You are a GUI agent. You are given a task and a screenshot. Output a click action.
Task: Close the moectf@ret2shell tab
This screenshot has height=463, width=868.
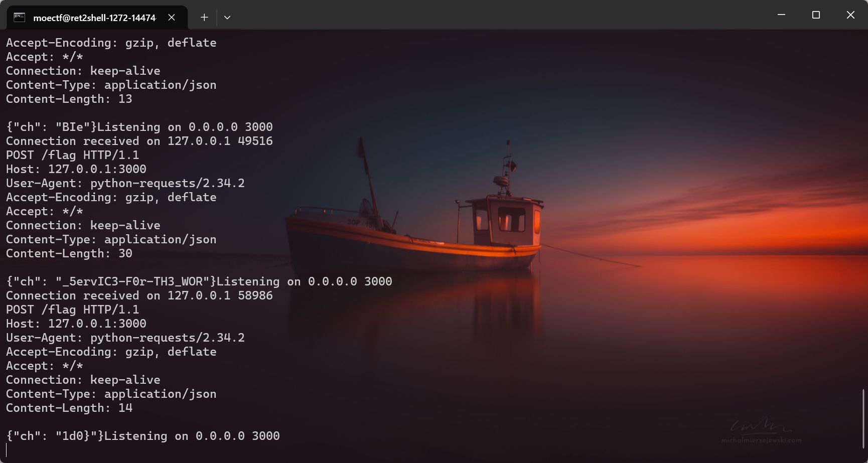point(172,18)
